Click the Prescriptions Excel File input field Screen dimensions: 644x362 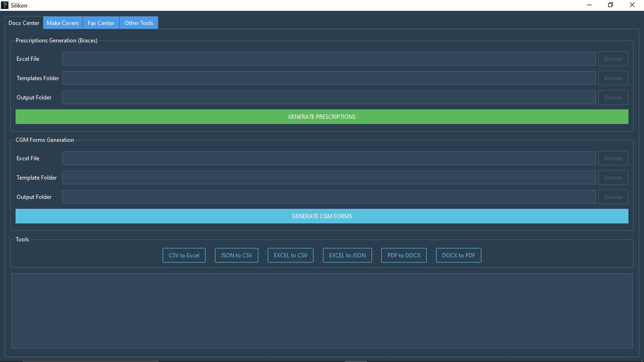point(329,59)
